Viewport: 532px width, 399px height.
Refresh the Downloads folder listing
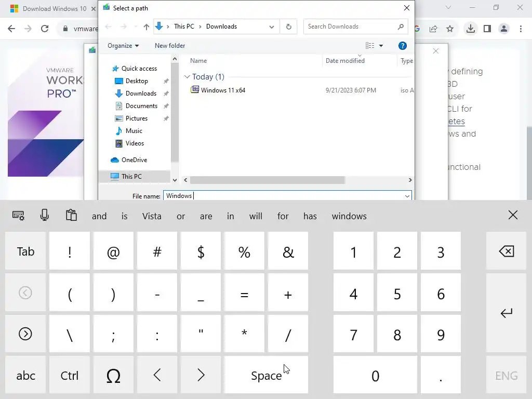click(x=289, y=26)
